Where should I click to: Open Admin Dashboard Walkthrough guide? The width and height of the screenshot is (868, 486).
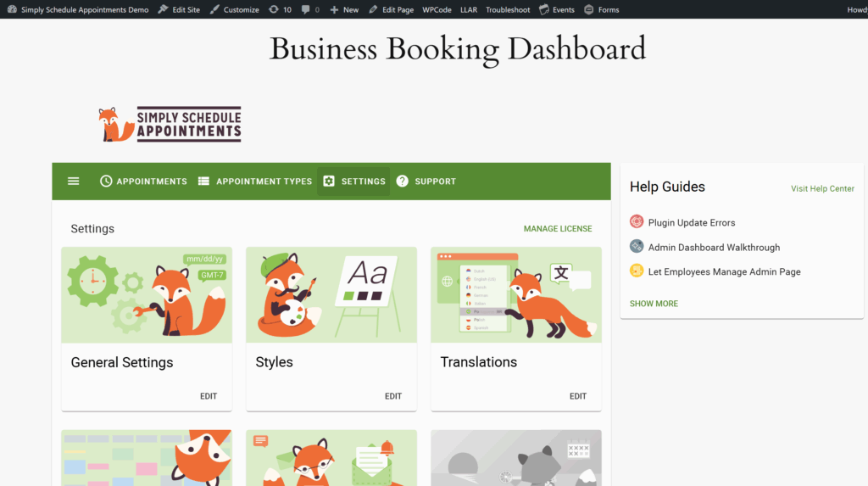[714, 247]
